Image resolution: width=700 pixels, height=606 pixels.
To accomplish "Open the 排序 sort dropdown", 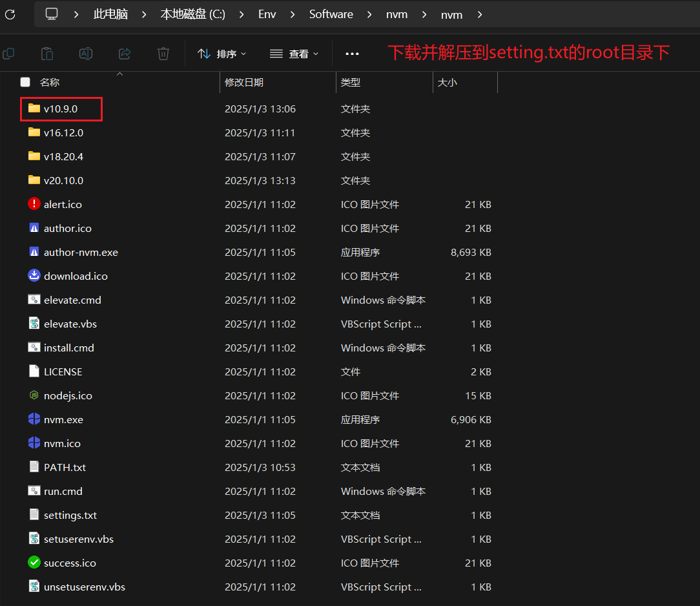I will 221,54.
